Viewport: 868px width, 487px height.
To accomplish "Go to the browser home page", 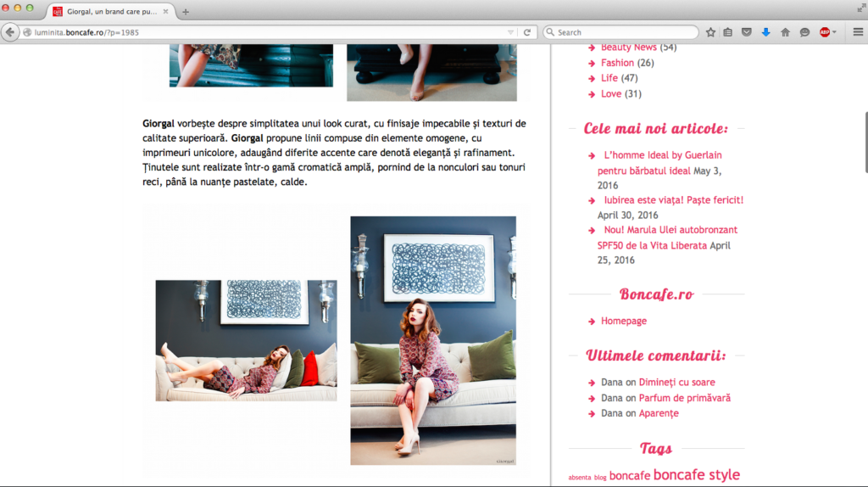I will coord(785,32).
